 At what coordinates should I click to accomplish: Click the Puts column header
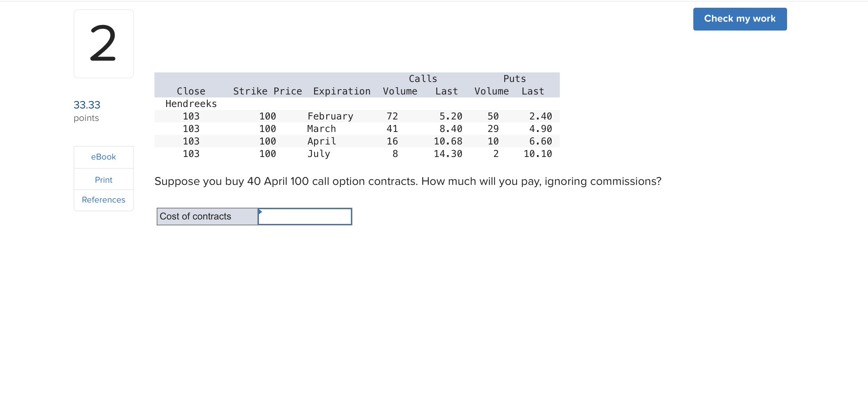tap(514, 78)
